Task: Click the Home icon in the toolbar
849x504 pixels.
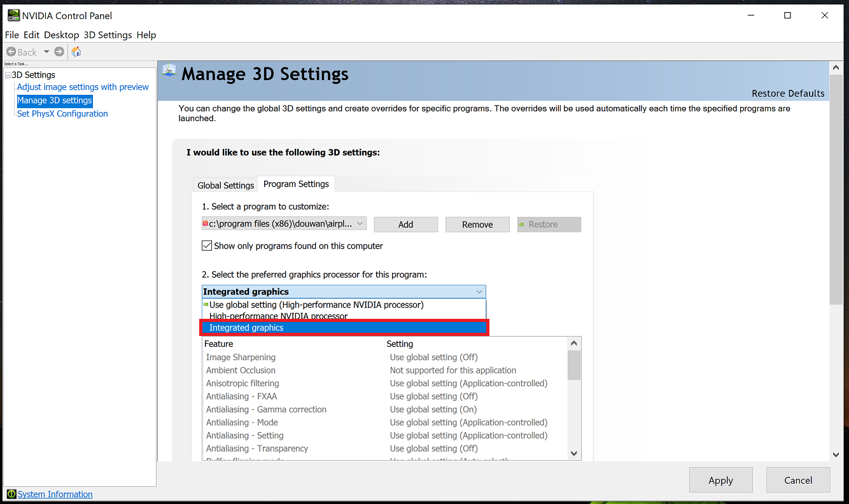Action: (76, 52)
